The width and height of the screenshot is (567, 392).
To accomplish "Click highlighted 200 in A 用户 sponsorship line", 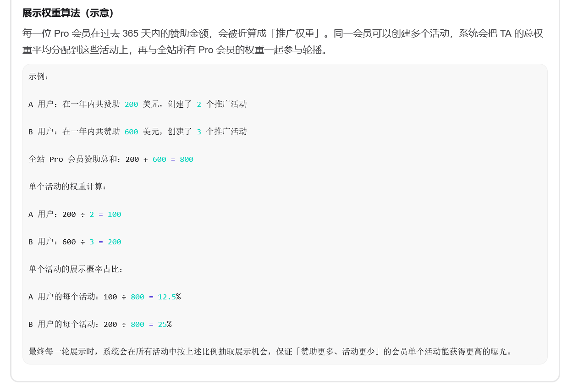I will click(131, 104).
